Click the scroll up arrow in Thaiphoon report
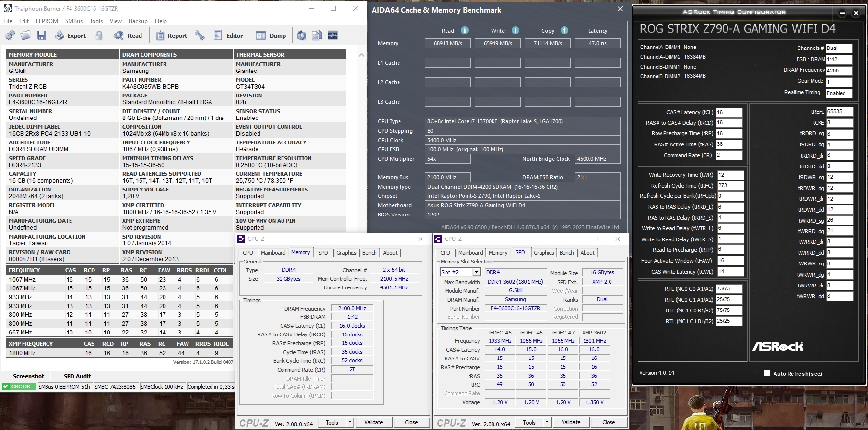Viewport: 868px width, 430px height. 361,55
